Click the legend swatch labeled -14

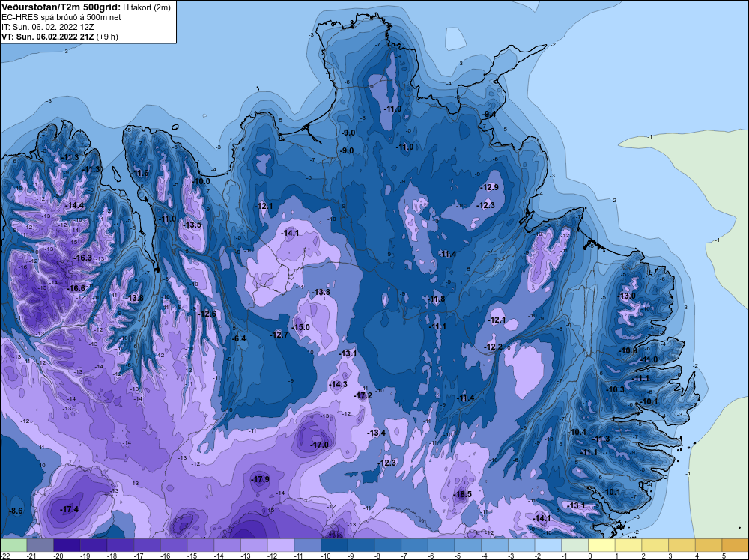228,545
